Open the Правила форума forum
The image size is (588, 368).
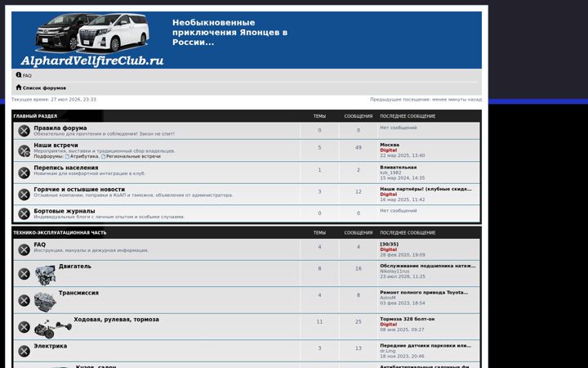point(60,128)
